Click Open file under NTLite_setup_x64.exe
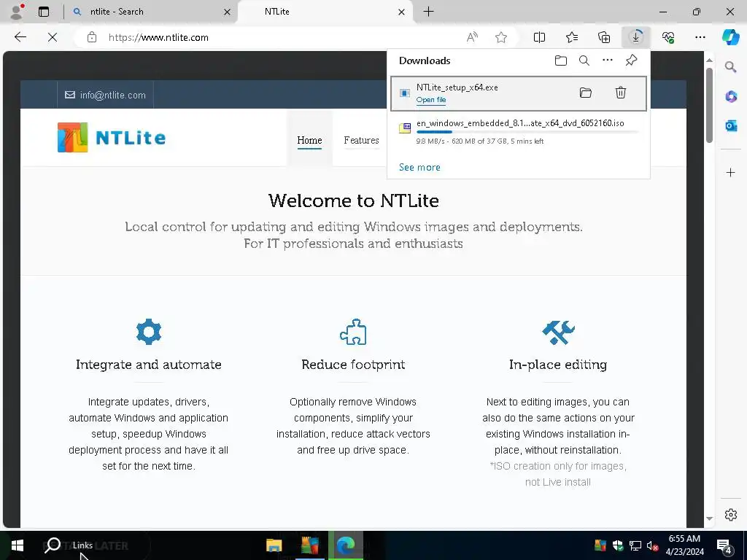Screen dimensions: 747x560 point(431,99)
